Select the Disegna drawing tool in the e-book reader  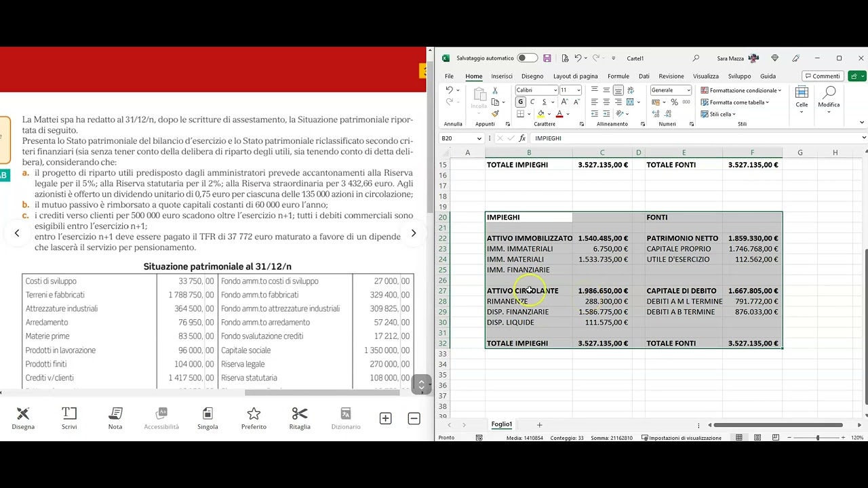pyautogui.click(x=23, y=418)
